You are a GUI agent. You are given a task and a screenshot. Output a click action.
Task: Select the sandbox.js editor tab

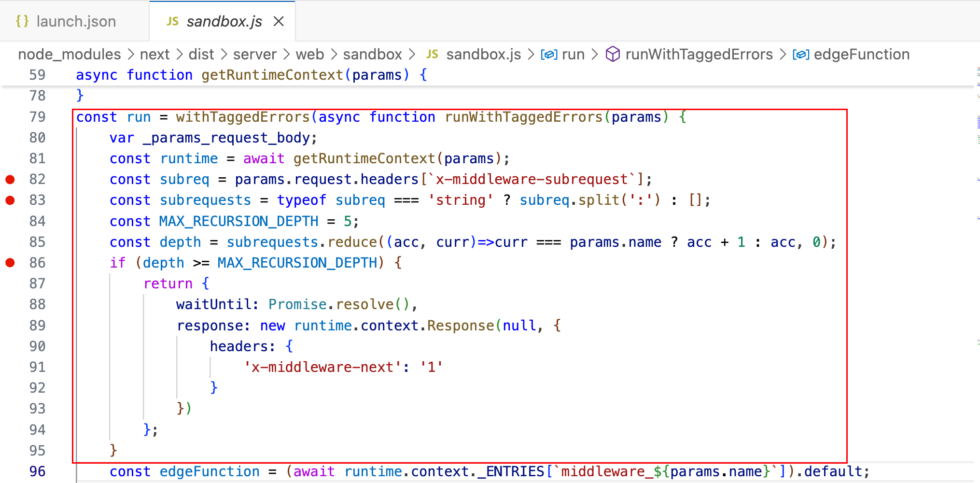click(x=222, y=21)
